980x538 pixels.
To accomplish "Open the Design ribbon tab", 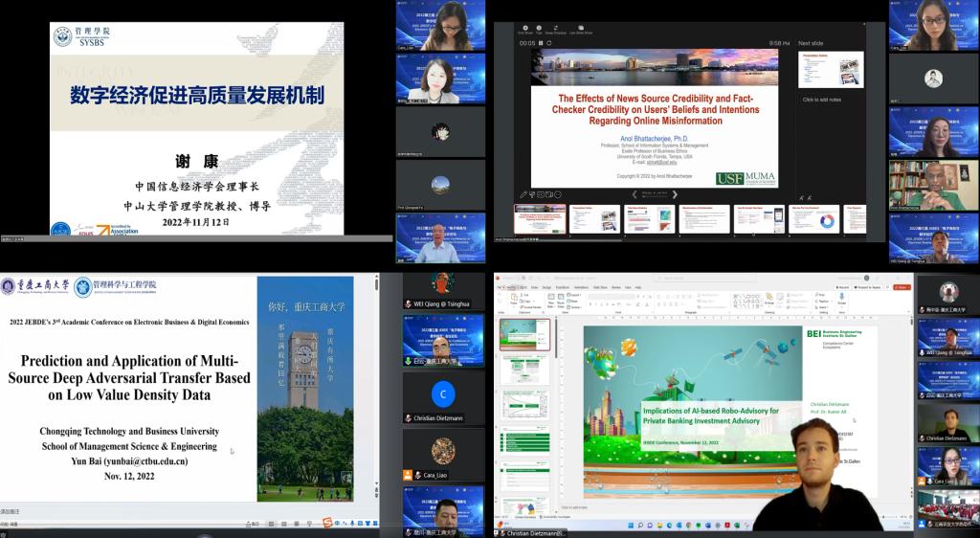I will point(545,286).
